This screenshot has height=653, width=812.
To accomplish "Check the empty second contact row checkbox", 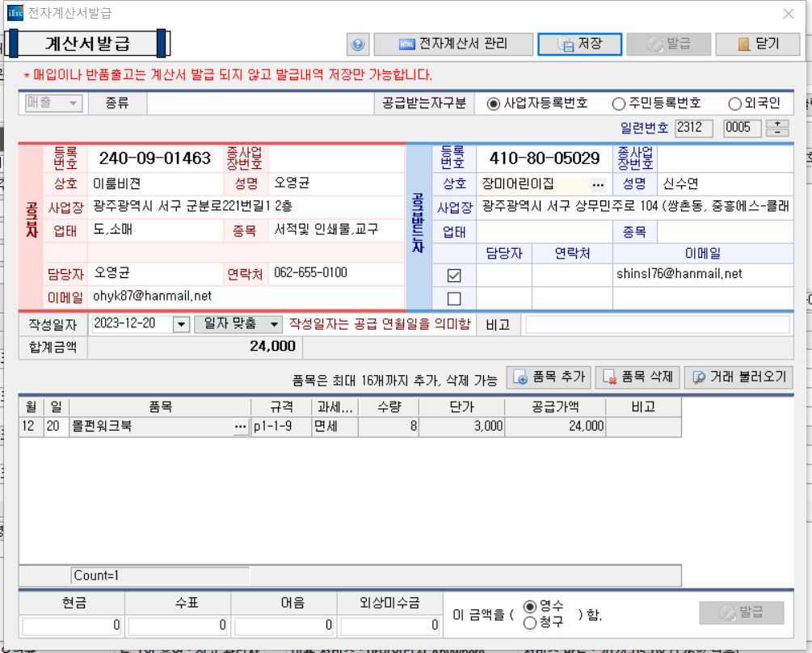I will [454, 299].
